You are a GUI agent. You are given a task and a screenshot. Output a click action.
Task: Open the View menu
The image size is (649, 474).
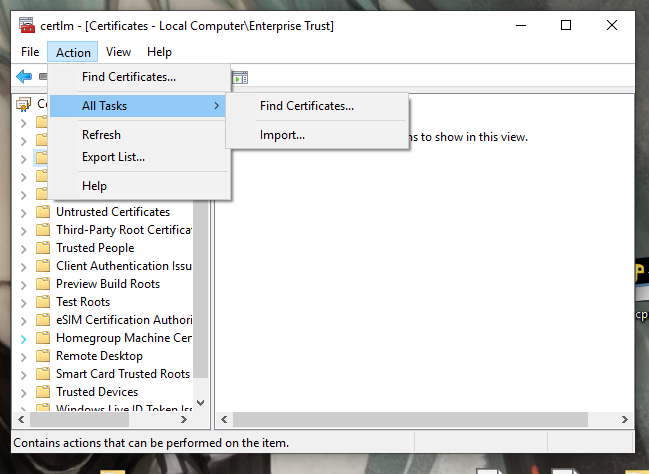[118, 52]
